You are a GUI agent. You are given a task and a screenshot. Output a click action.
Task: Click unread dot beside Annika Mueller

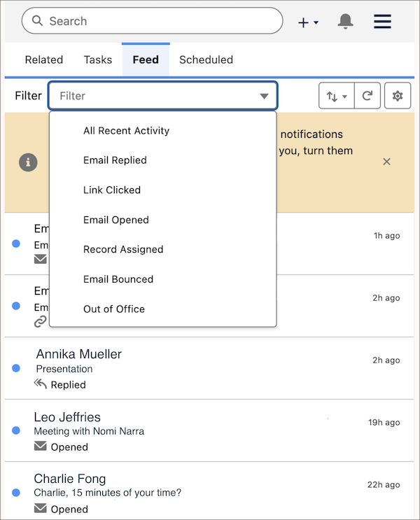(x=16, y=368)
